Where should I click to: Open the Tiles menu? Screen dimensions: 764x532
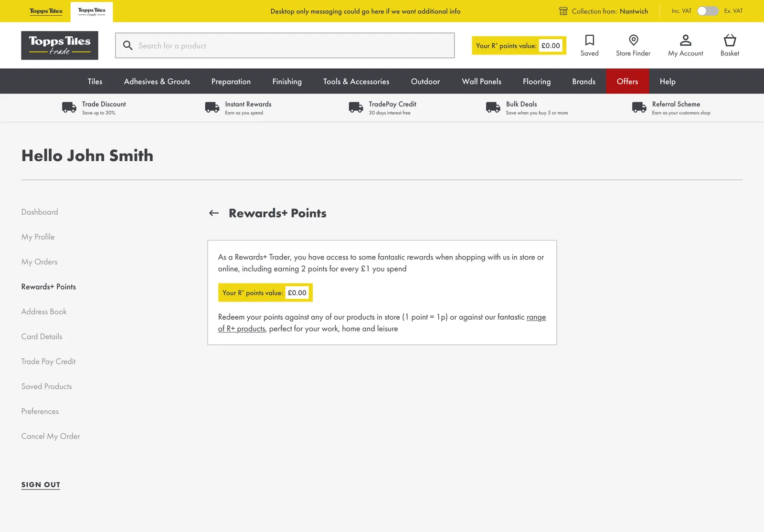click(95, 82)
